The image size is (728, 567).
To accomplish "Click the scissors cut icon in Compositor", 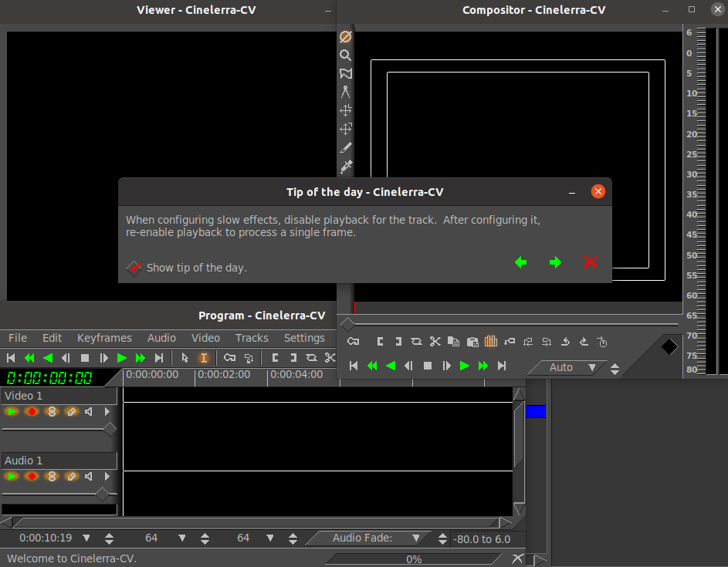I will 435,341.
